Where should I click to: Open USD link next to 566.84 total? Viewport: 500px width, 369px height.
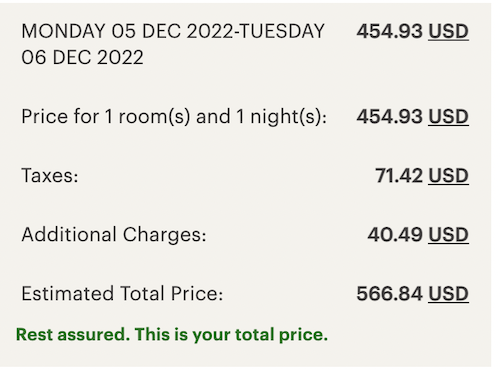(448, 294)
